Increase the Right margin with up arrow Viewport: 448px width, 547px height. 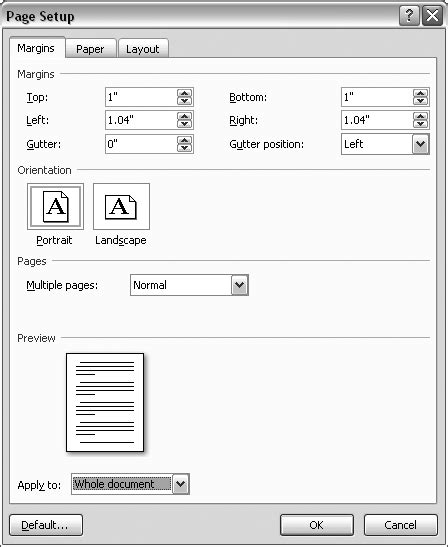(x=420, y=116)
